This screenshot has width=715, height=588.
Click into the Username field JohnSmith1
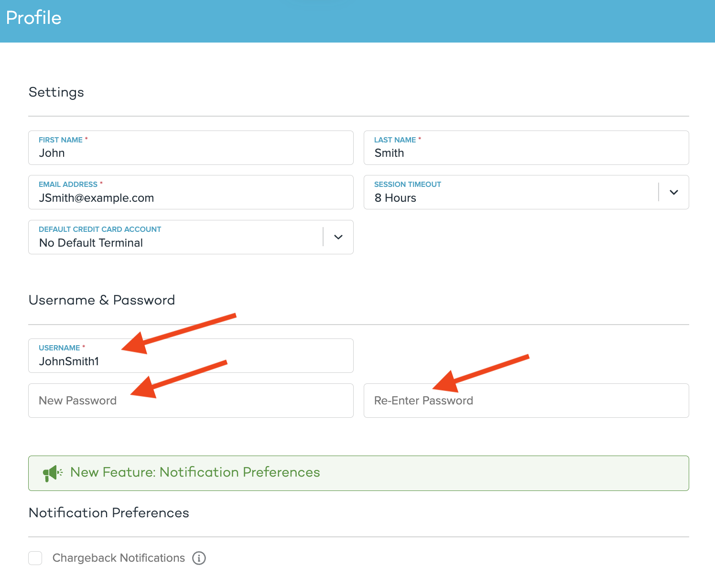[191, 361]
